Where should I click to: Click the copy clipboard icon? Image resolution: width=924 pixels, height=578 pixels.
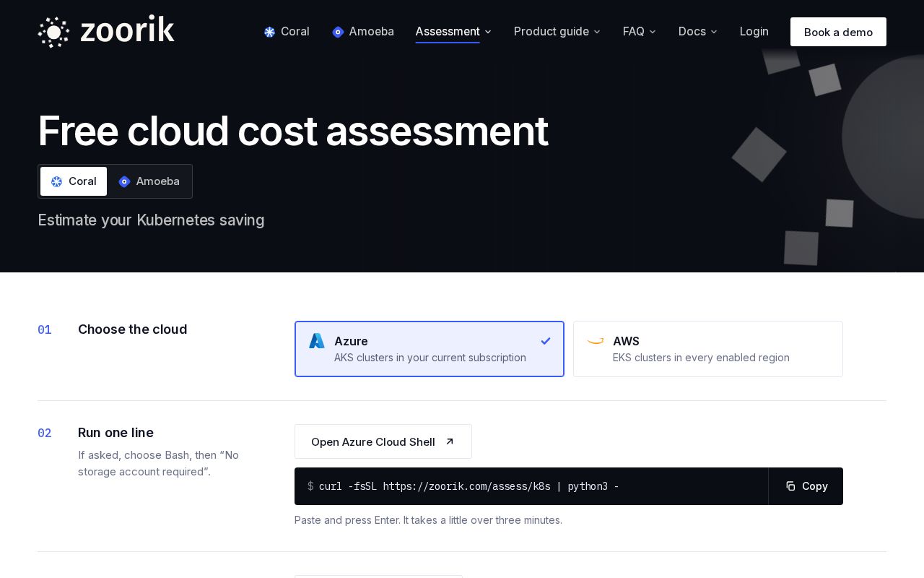tap(790, 486)
